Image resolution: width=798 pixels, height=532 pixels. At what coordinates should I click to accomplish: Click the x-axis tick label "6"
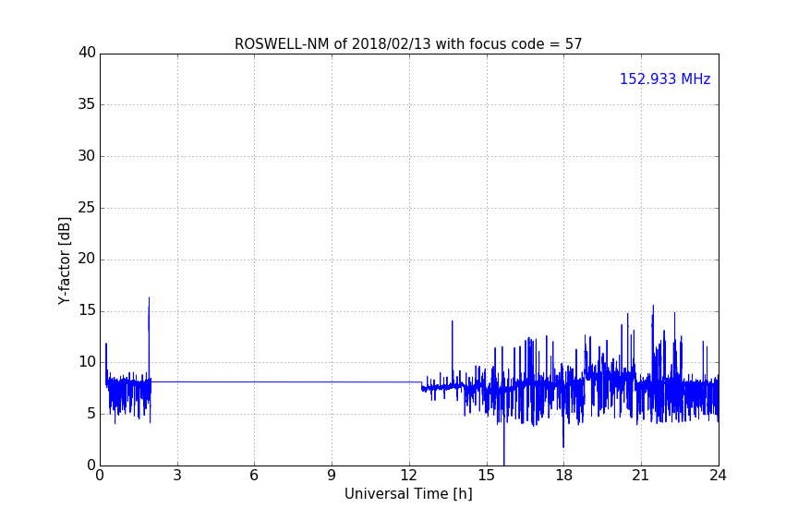click(254, 476)
